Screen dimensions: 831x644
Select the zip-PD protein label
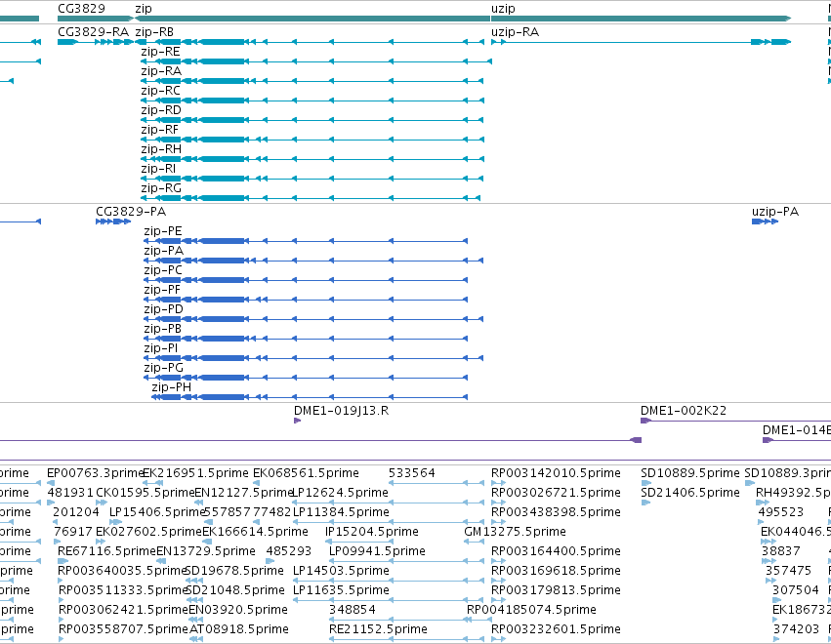coord(163,309)
